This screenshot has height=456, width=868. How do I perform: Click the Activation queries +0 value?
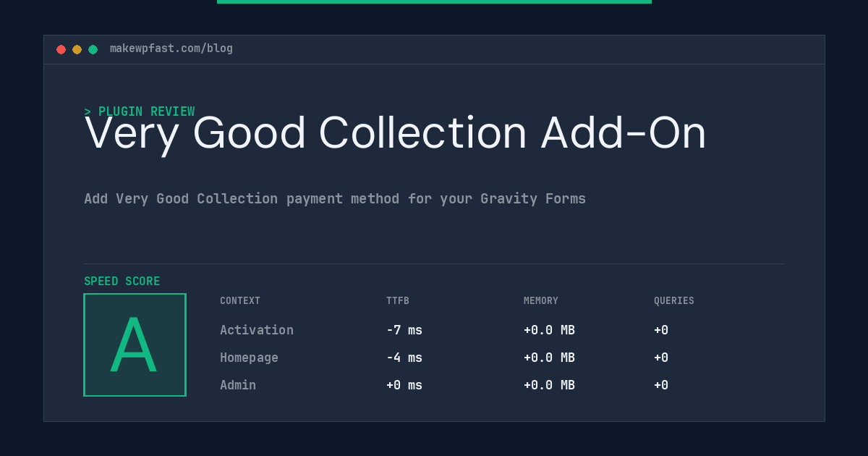tap(661, 330)
